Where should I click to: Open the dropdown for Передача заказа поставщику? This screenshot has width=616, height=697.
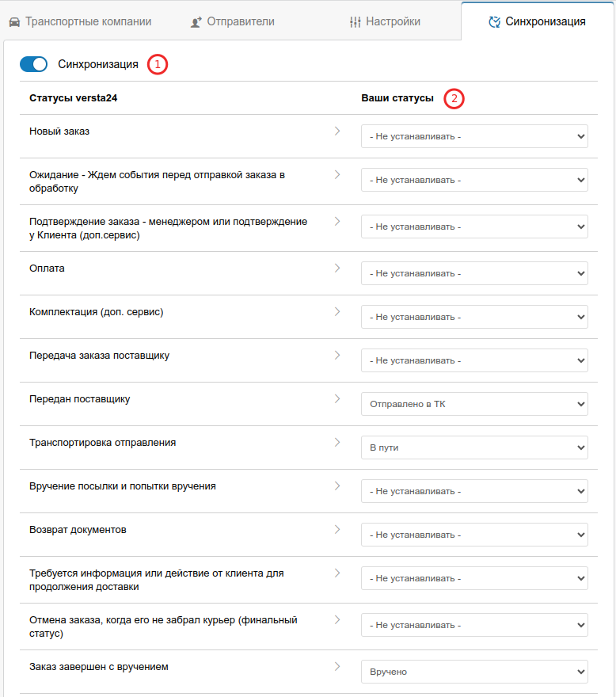[x=474, y=360]
